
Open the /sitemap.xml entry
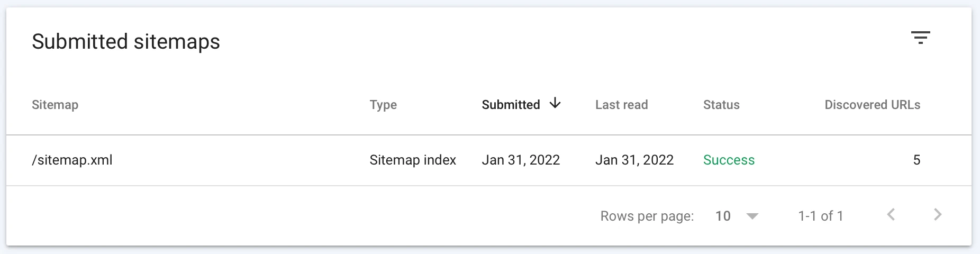tap(72, 160)
